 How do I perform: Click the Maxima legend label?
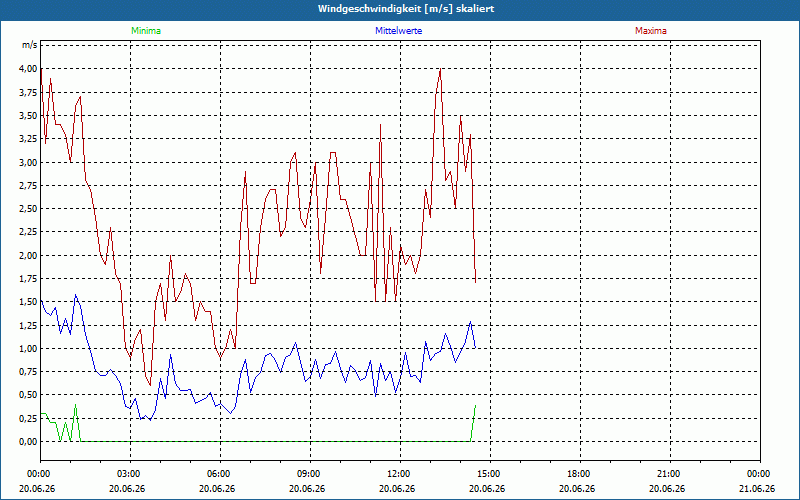(x=651, y=31)
